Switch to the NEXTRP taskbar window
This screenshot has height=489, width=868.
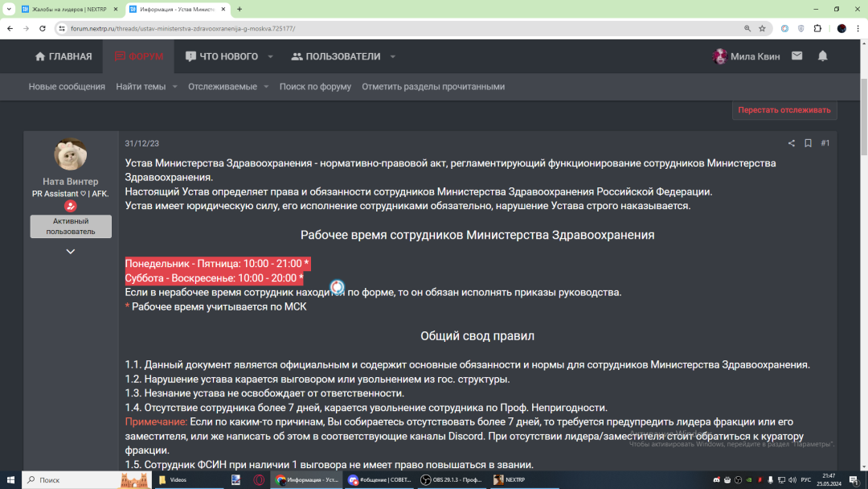click(x=525, y=480)
